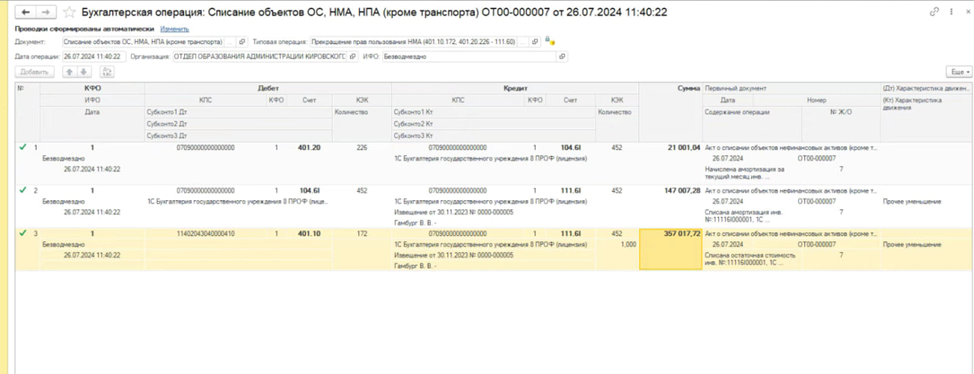Expand the Еще dropdown menu
Image resolution: width=974 pixels, height=374 pixels.
(x=958, y=72)
